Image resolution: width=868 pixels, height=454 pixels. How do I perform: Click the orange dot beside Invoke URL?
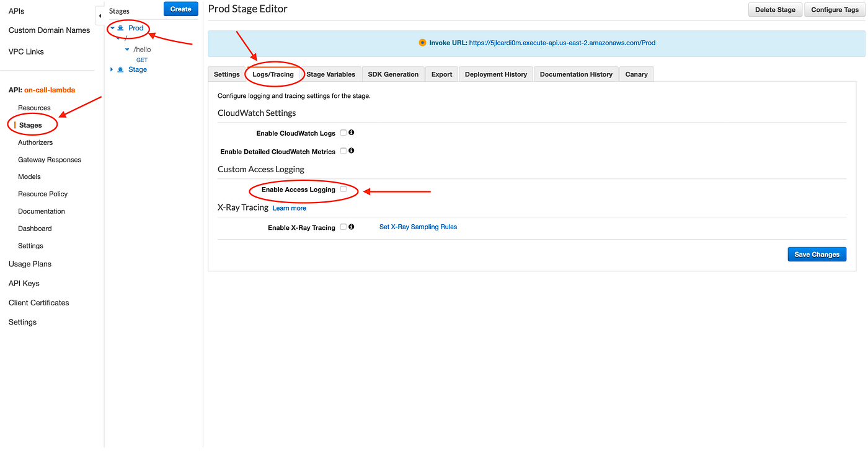coord(422,43)
